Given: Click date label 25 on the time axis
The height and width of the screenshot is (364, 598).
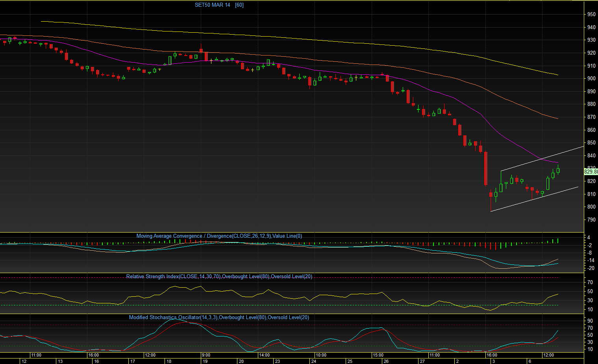Looking at the screenshot, I should (x=350, y=361).
